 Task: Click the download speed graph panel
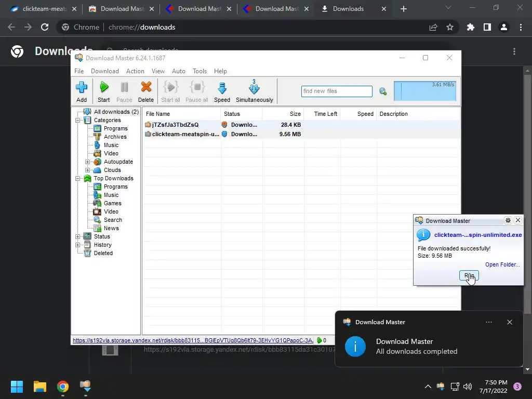tap(425, 91)
